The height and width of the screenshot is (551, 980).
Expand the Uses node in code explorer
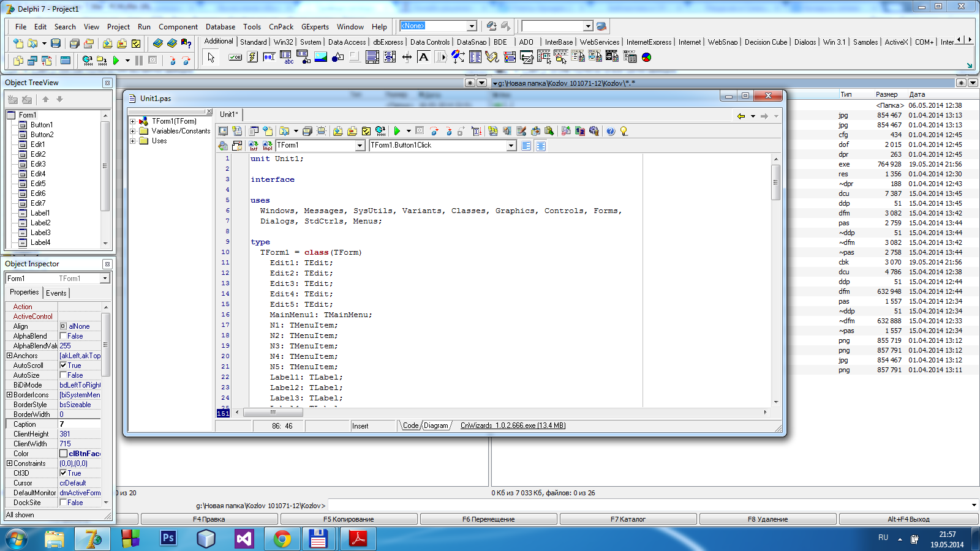(132, 141)
